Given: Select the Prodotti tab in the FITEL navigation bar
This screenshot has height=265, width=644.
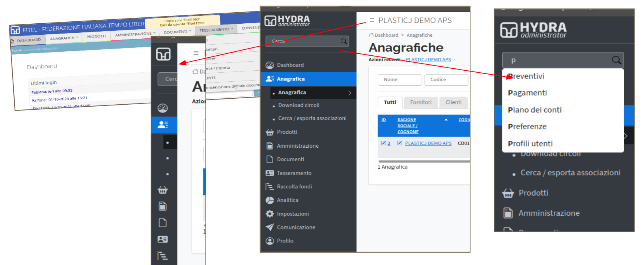Looking at the screenshot, I should (x=96, y=36).
